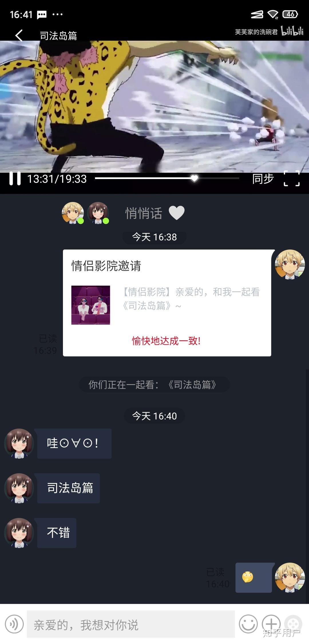
Task: Tap the 同步 sync button
Action: [x=263, y=178]
